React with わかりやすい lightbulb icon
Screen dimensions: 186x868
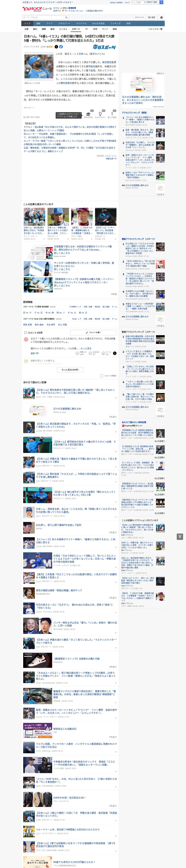(x=100, y=114)
